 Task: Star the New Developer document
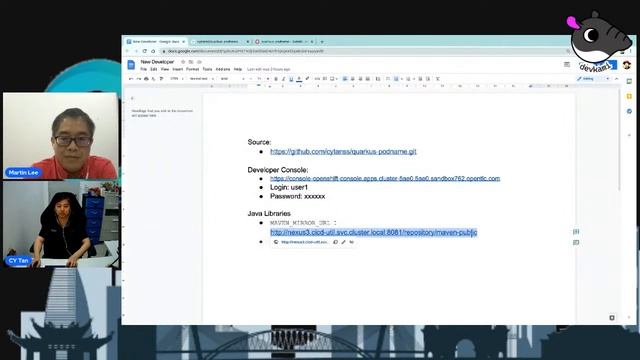coord(183,62)
